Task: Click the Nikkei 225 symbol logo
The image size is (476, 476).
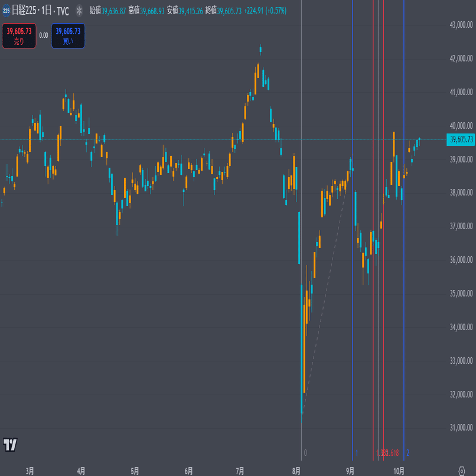Action: click(x=6, y=11)
